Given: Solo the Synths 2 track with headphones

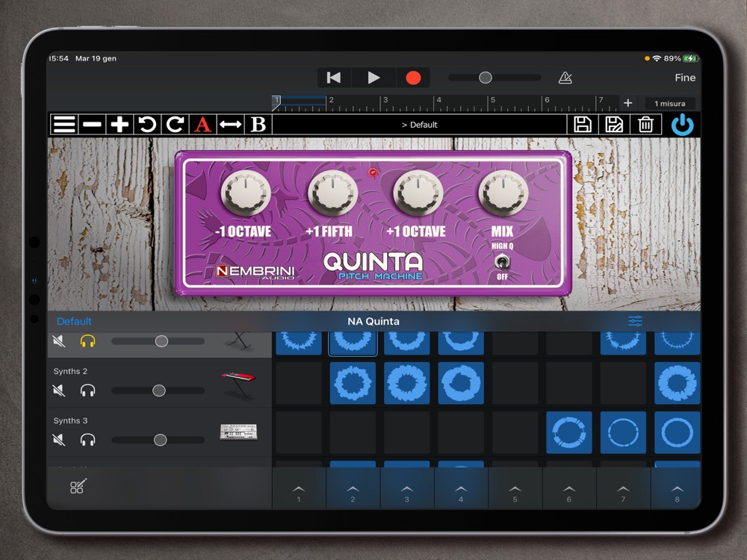Looking at the screenshot, I should click(x=87, y=391).
